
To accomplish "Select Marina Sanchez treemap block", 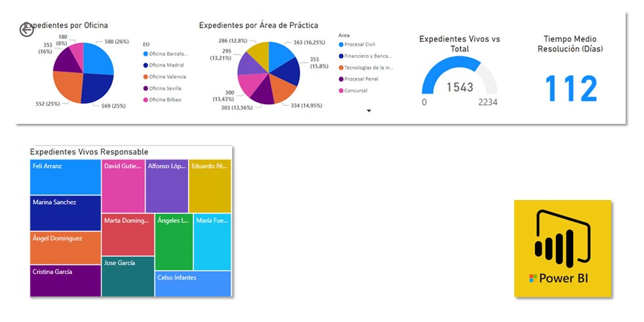I will 66,213.
